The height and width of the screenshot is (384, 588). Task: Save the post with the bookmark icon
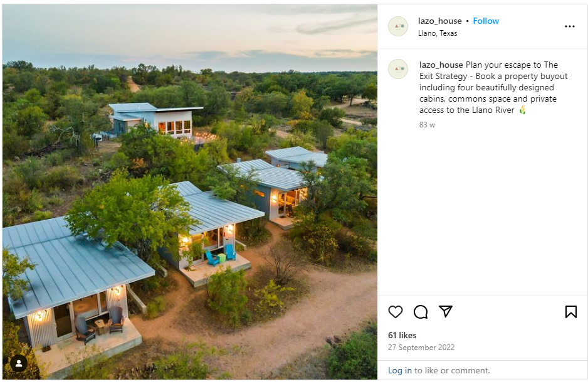click(x=570, y=312)
